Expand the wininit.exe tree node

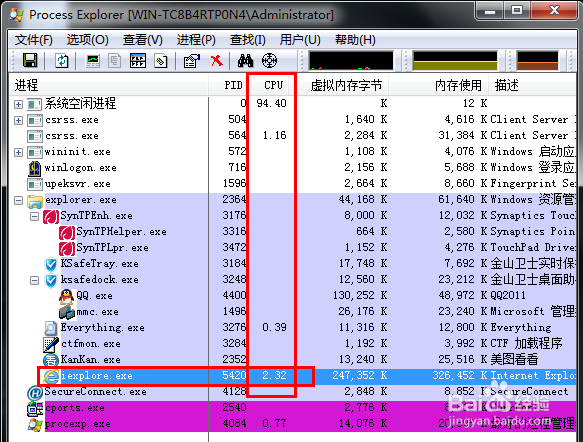tap(18, 152)
